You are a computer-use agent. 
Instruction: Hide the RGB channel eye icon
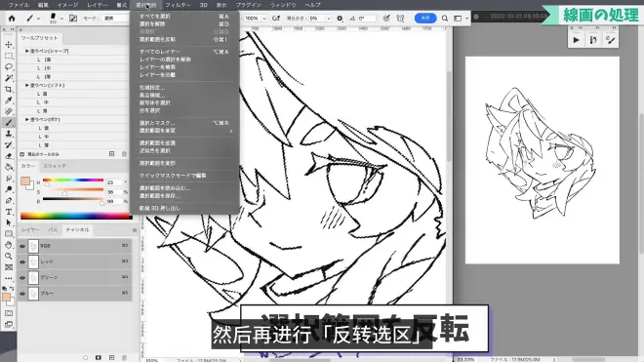22,246
